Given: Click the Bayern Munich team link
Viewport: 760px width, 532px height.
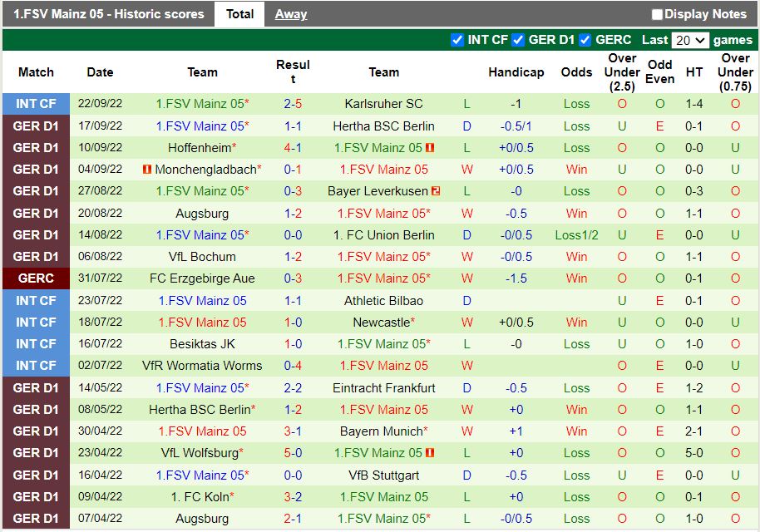Looking at the screenshot, I should pyautogui.click(x=383, y=431).
